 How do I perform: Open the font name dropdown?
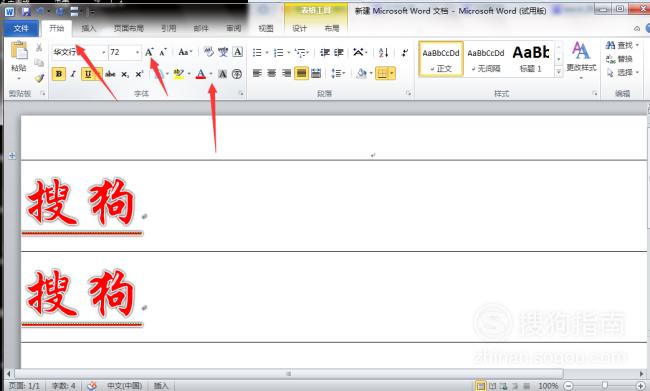click(104, 53)
